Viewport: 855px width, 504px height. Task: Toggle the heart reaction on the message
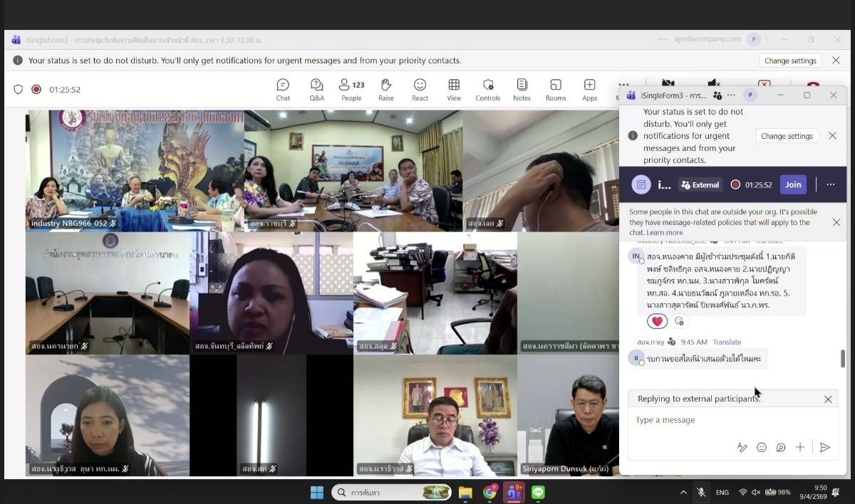(657, 321)
